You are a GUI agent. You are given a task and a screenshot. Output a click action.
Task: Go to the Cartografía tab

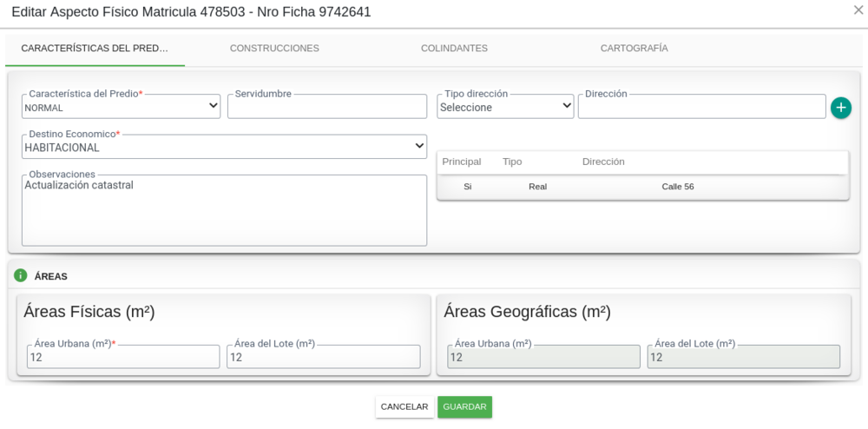(x=634, y=49)
